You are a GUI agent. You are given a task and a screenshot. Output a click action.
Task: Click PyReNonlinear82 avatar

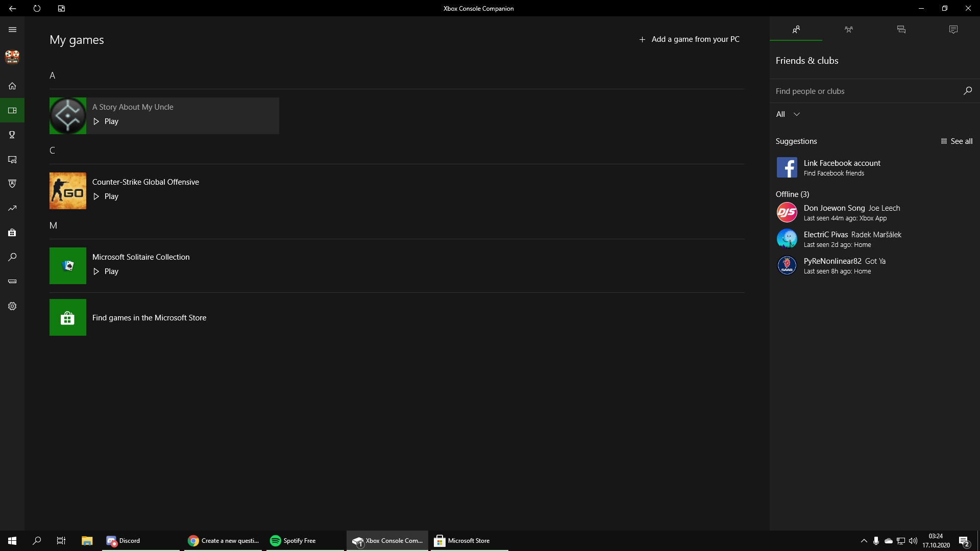coord(787,265)
